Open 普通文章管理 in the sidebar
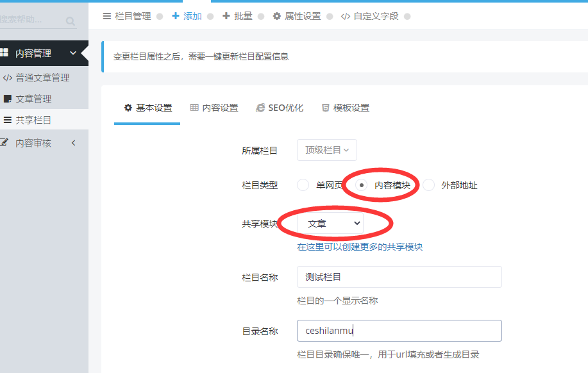This screenshot has height=373, width=588. [x=42, y=78]
